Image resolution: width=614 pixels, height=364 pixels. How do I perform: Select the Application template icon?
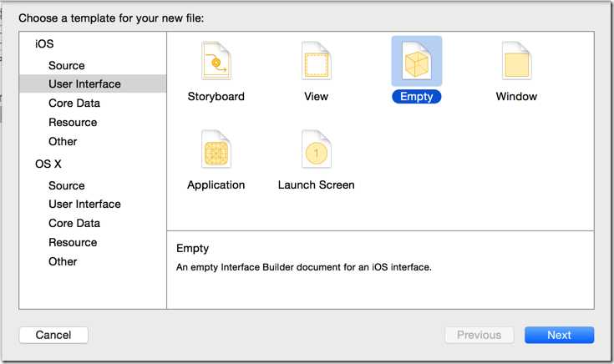click(x=216, y=150)
